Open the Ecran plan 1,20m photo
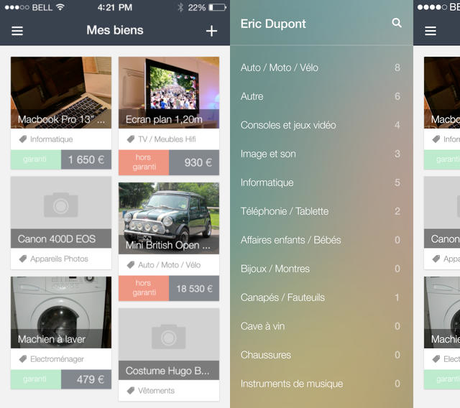Image resolution: width=460 pixels, height=408 pixels. (169, 92)
